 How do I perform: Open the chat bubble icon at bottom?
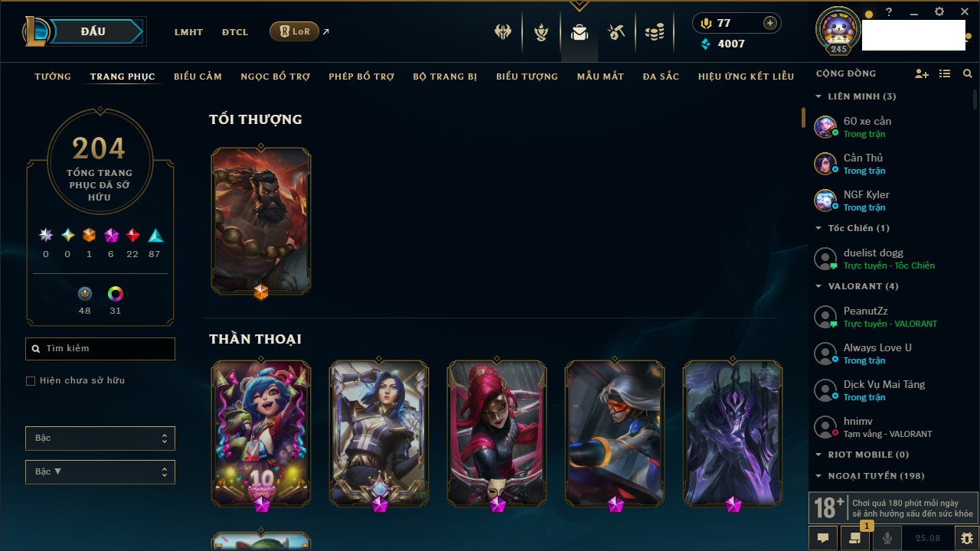(x=823, y=538)
